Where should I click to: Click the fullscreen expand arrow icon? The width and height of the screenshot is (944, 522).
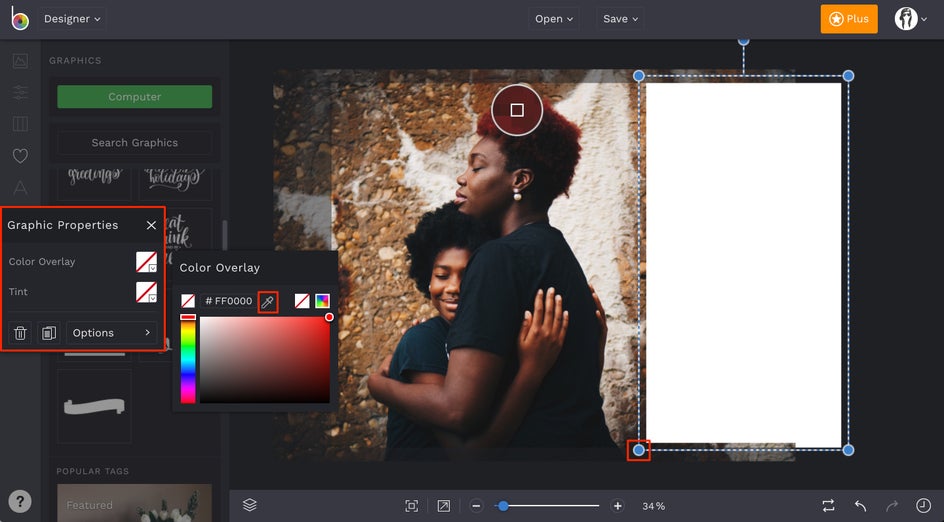pos(444,506)
